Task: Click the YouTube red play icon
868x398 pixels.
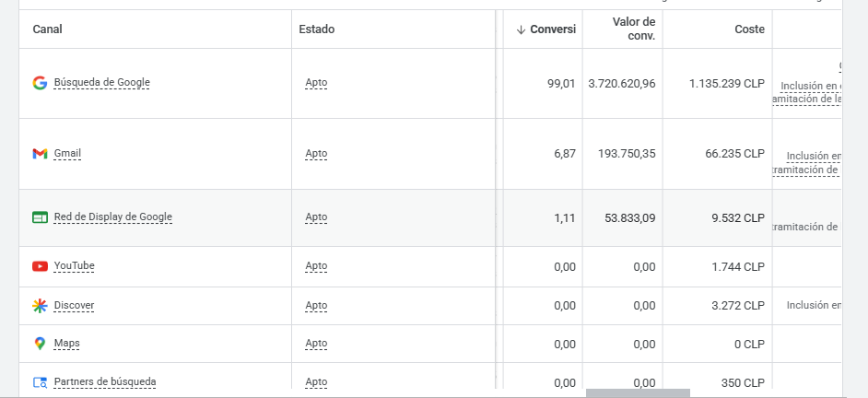Action: click(x=40, y=266)
